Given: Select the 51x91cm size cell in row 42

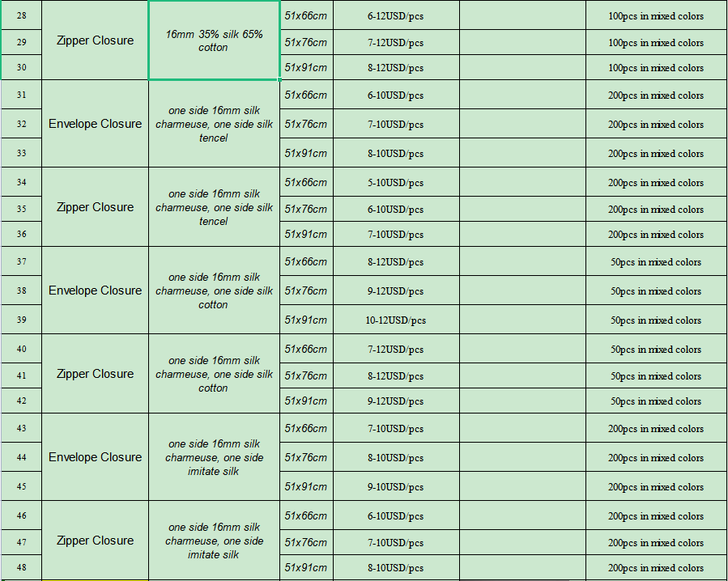Looking at the screenshot, I should 306,401.
